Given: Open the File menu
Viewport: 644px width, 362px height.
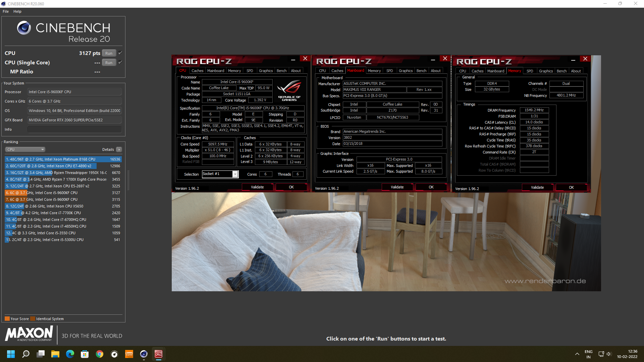Looking at the screenshot, I should click(x=6, y=11).
